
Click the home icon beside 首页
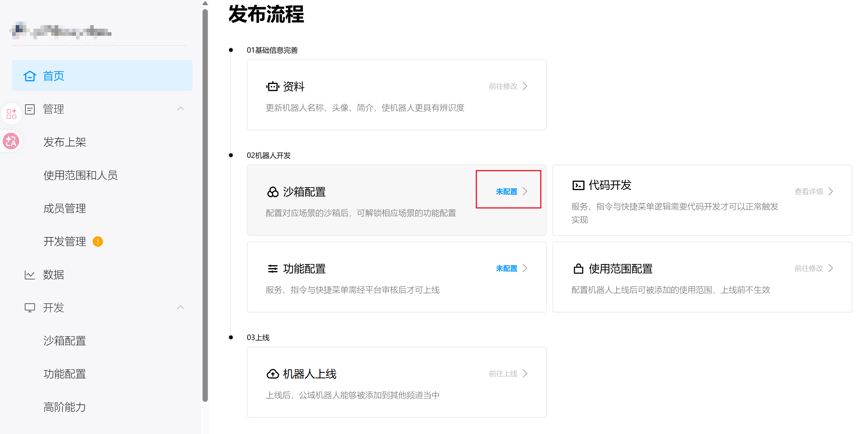pos(30,76)
